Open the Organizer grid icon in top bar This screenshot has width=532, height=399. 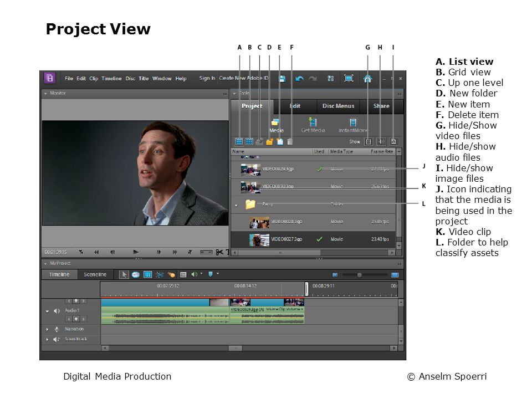pyautogui.click(x=331, y=79)
